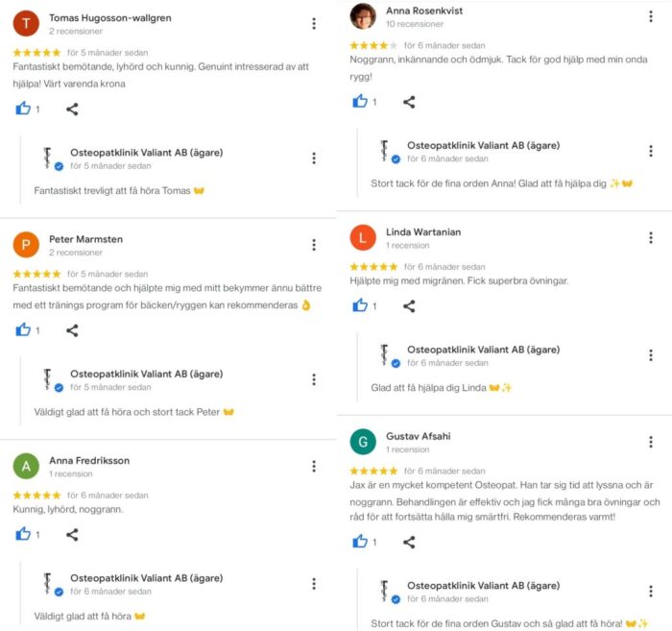Click thumbs up on Anna Rosenkvist's review
The width and height of the screenshot is (672, 631).
(360, 101)
